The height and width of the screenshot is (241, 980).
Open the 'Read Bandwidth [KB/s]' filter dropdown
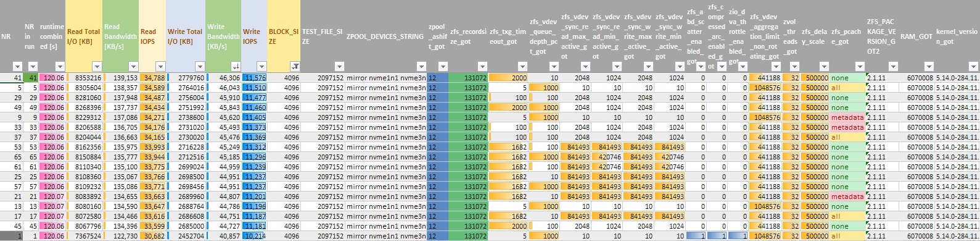[134, 66]
